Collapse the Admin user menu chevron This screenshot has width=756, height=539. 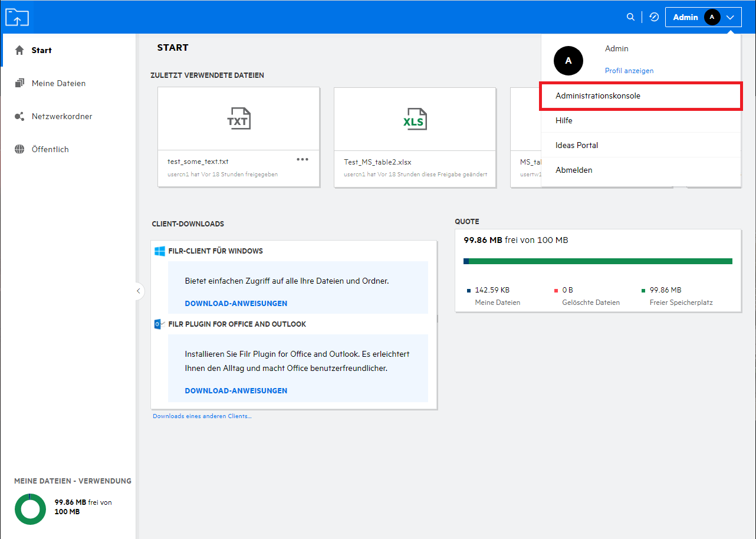point(730,17)
